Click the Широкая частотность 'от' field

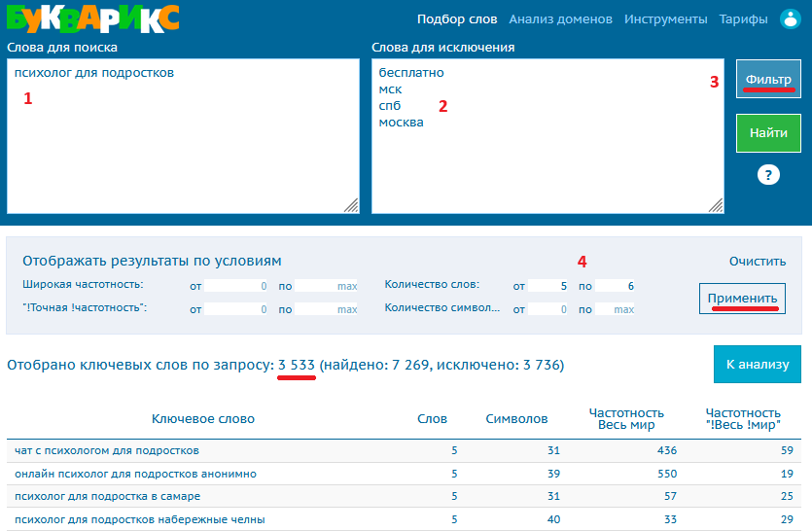(x=235, y=286)
